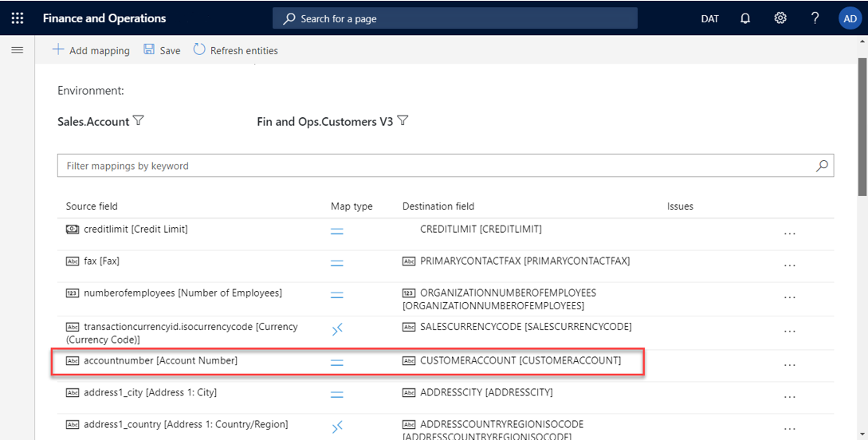
Task: Select transactioncurrencyid.isocurrencycode source field
Action: pos(182,332)
